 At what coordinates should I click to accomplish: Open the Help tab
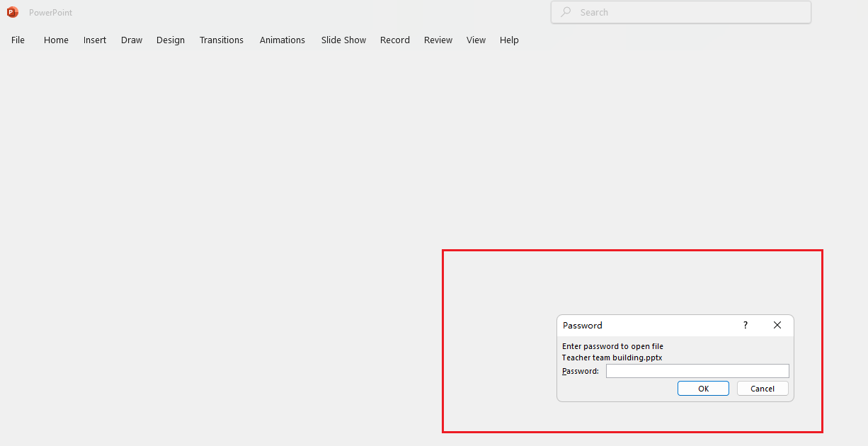pyautogui.click(x=509, y=40)
